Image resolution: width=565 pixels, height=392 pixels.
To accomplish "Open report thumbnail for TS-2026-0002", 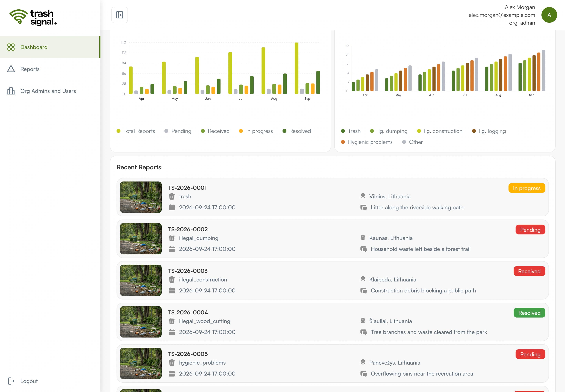I will tap(141, 239).
